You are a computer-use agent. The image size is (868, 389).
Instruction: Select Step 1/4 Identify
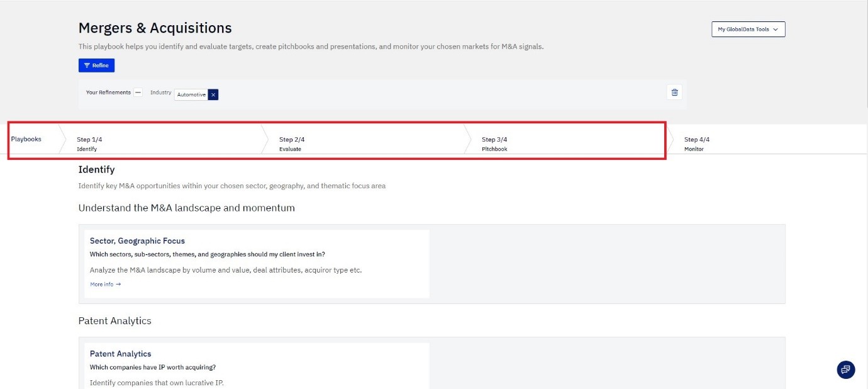[89, 144]
